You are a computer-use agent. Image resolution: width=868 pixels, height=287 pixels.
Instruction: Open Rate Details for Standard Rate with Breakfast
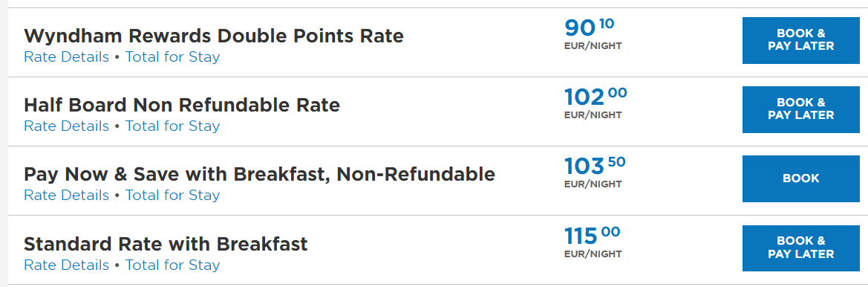[66, 265]
